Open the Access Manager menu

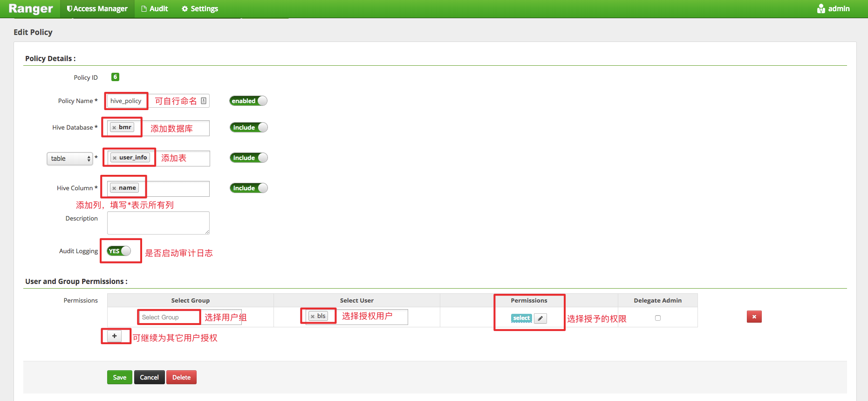point(97,9)
